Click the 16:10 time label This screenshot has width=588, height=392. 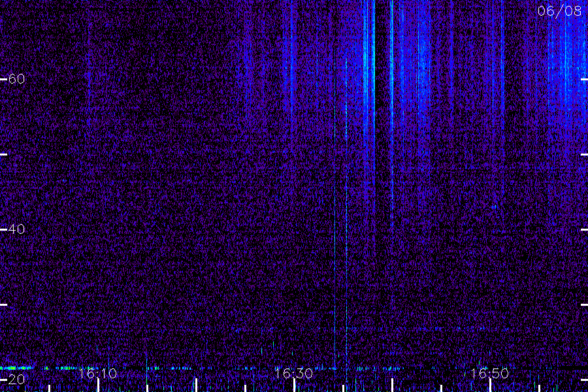tap(98, 373)
